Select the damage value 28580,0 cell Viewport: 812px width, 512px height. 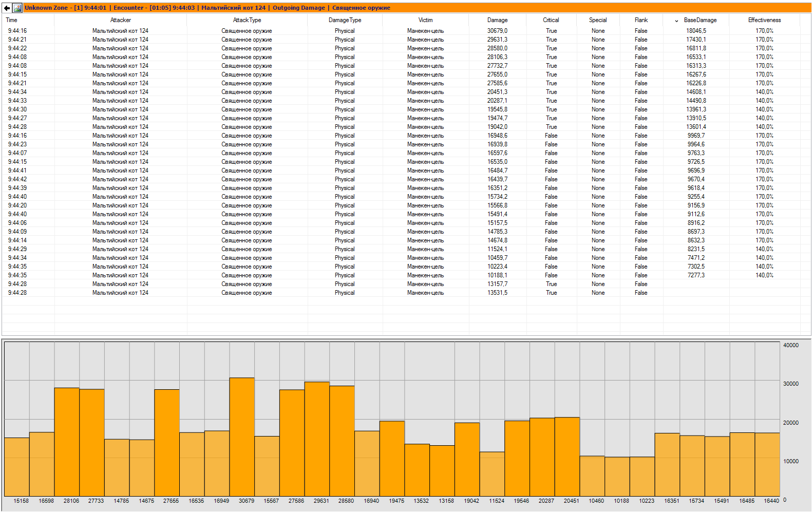497,48
